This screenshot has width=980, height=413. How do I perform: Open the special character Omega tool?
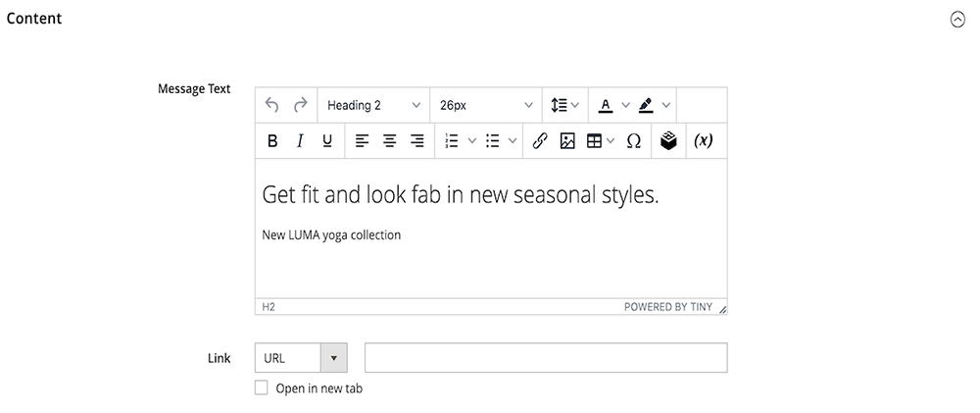click(x=633, y=141)
